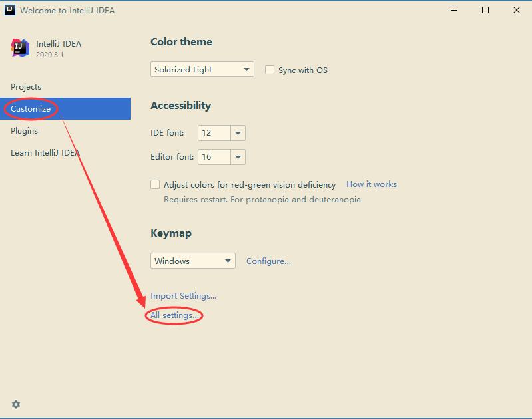
Task: Expand the IDE font size dropdown arrow
Action: [x=238, y=133]
